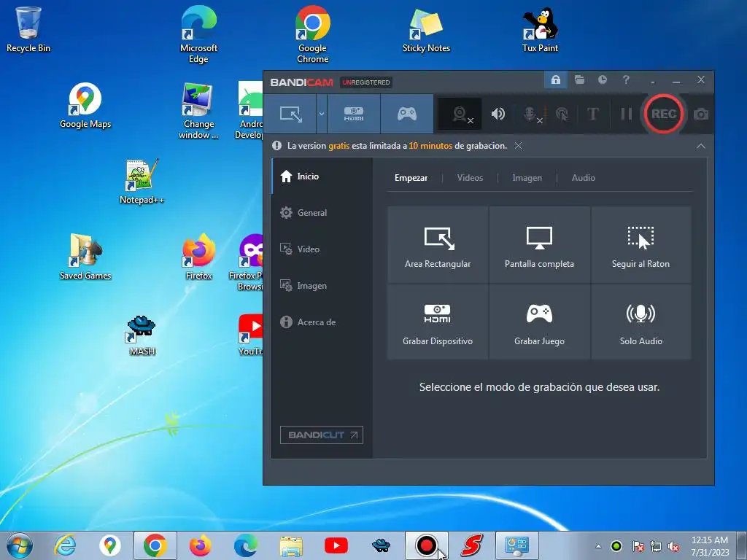747x560 pixels.
Task: Open Chrome from taskbar
Action: (x=155, y=545)
